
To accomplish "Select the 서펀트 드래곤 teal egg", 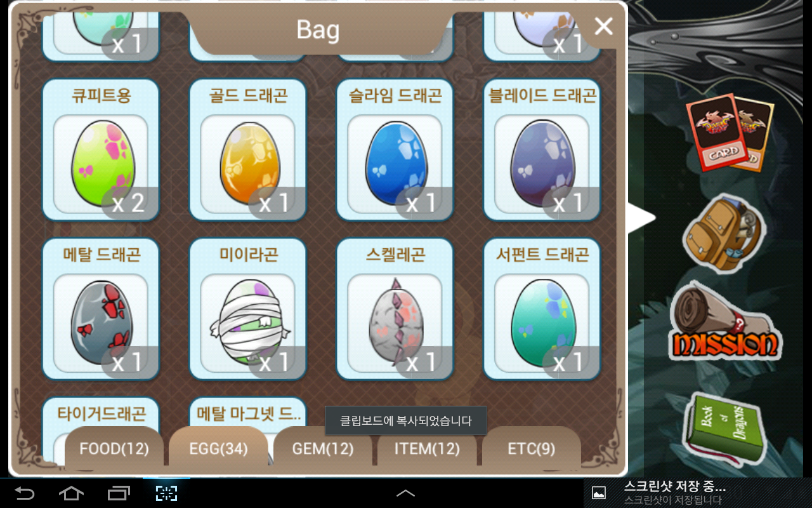I will tap(542, 309).
